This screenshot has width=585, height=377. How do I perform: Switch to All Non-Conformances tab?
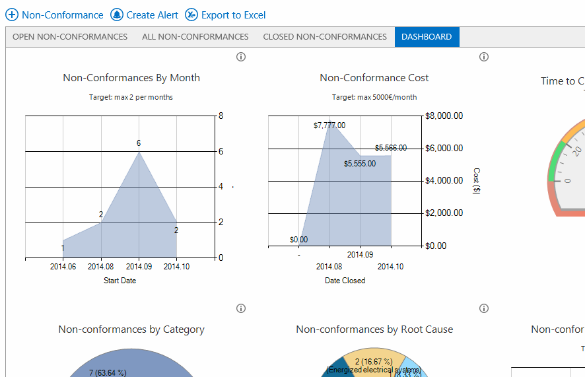[195, 37]
